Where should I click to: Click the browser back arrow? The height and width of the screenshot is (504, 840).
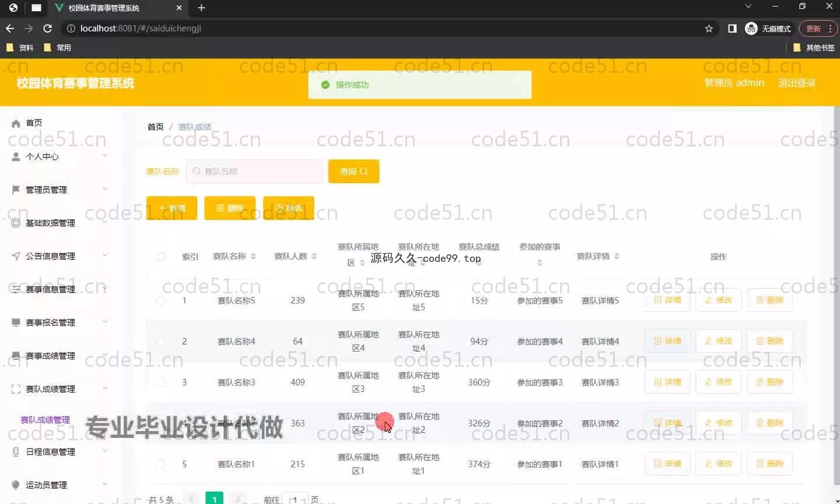(x=10, y=29)
